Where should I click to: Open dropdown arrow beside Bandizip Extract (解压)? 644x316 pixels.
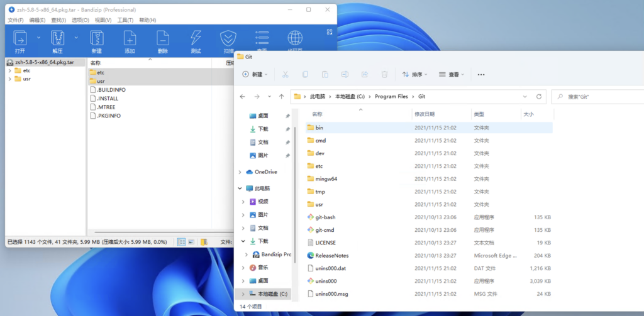pos(76,37)
